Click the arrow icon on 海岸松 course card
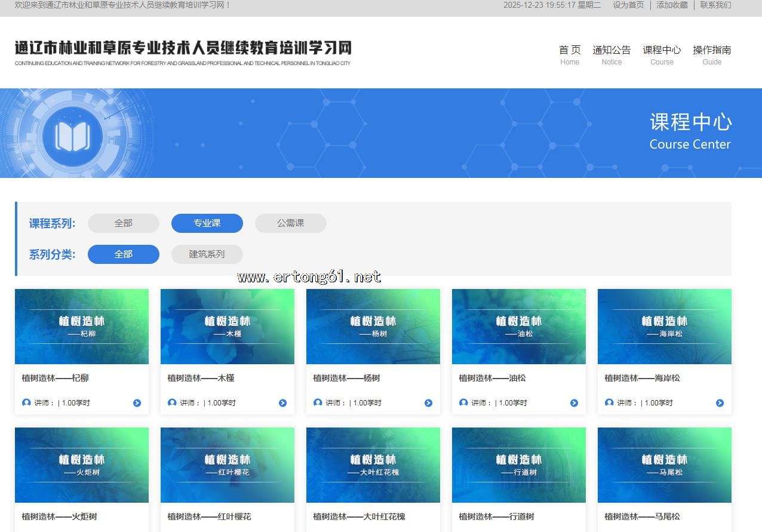Image resolution: width=762 pixels, height=532 pixels. [x=720, y=403]
